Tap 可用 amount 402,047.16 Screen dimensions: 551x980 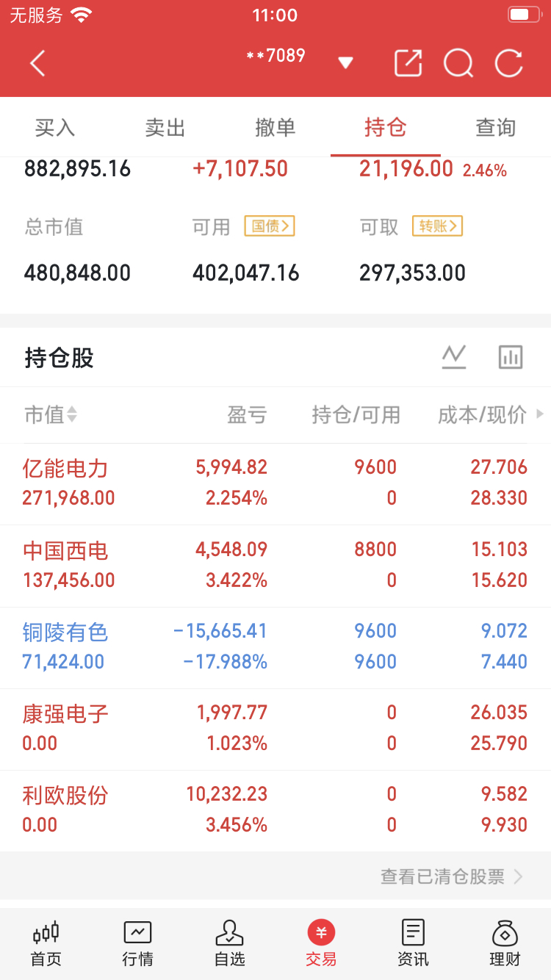[246, 273]
